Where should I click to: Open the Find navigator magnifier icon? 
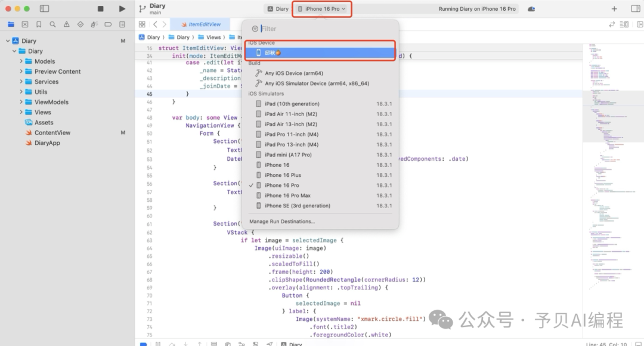point(52,24)
